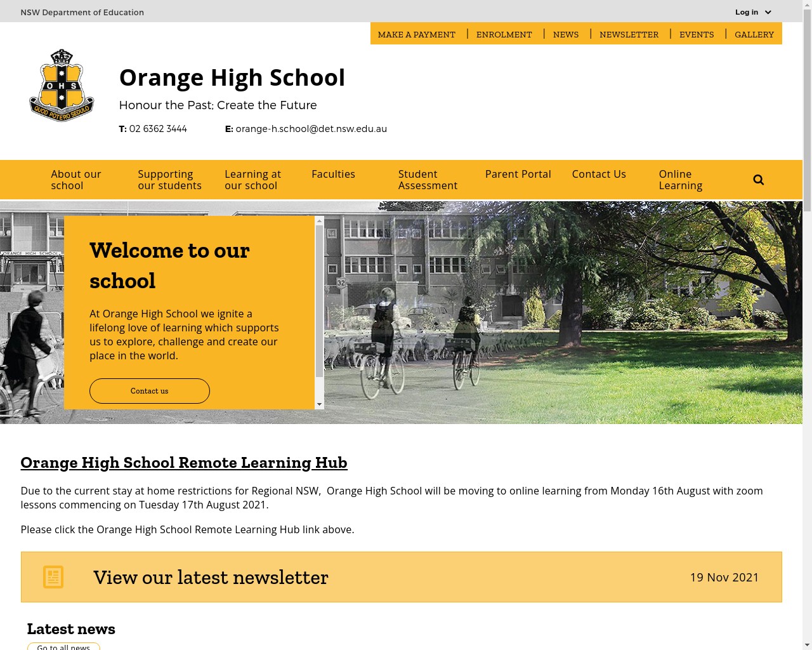This screenshot has height=650, width=812.
Task: Open the About our school menu
Action: (x=76, y=180)
